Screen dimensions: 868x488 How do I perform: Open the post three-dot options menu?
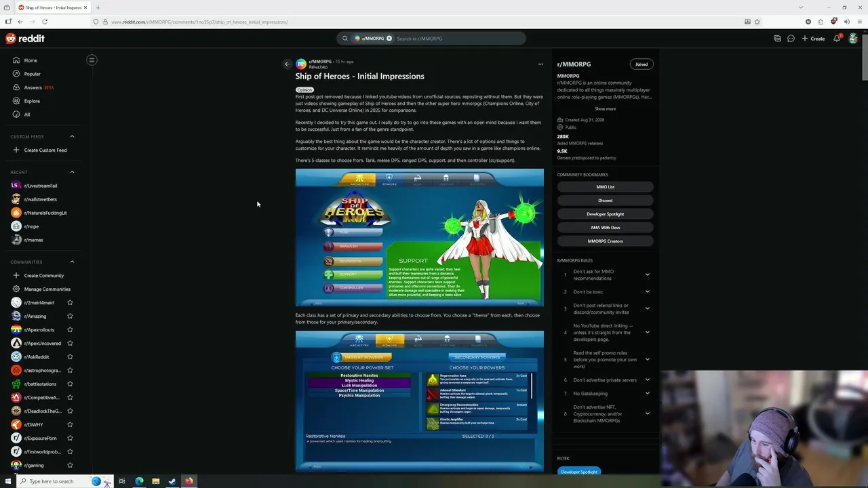coord(540,64)
